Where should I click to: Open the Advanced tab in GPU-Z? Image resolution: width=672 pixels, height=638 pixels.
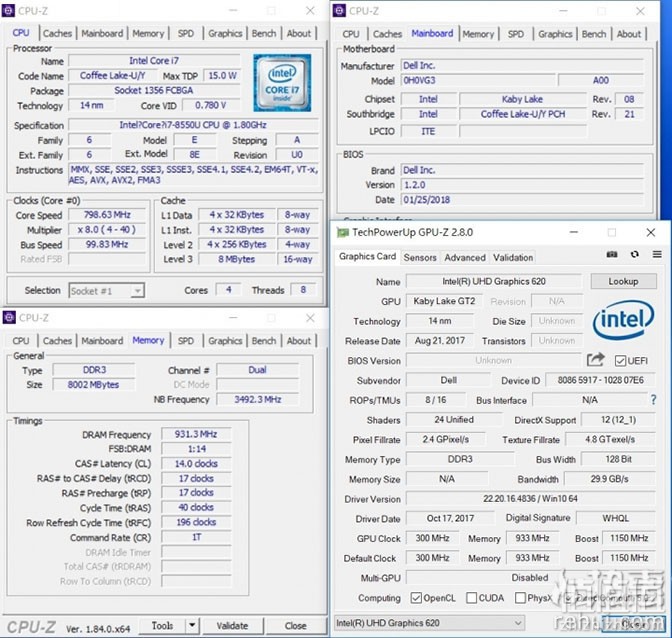tap(465, 258)
